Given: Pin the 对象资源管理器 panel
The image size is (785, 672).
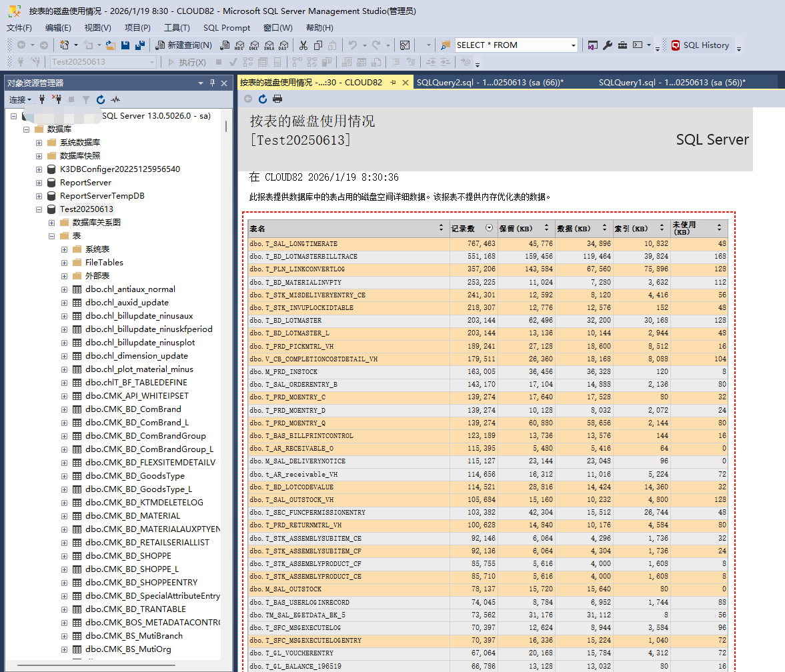Looking at the screenshot, I should (213, 83).
